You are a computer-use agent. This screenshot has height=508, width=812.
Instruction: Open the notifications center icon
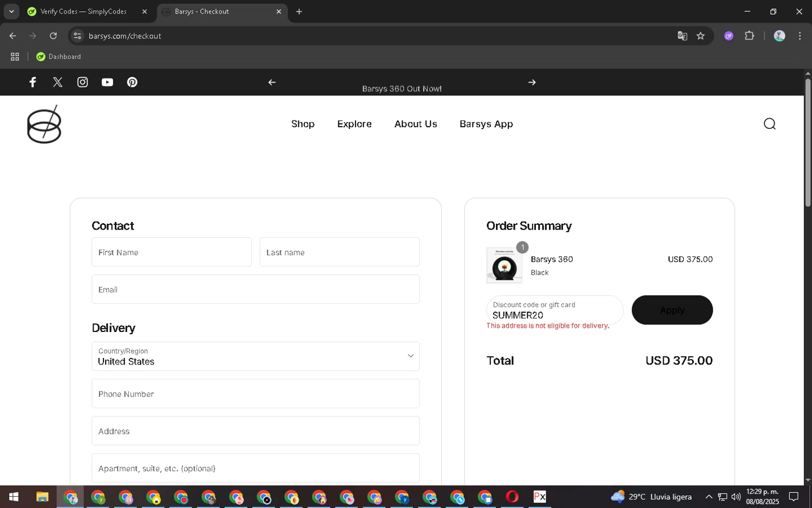pos(794,497)
